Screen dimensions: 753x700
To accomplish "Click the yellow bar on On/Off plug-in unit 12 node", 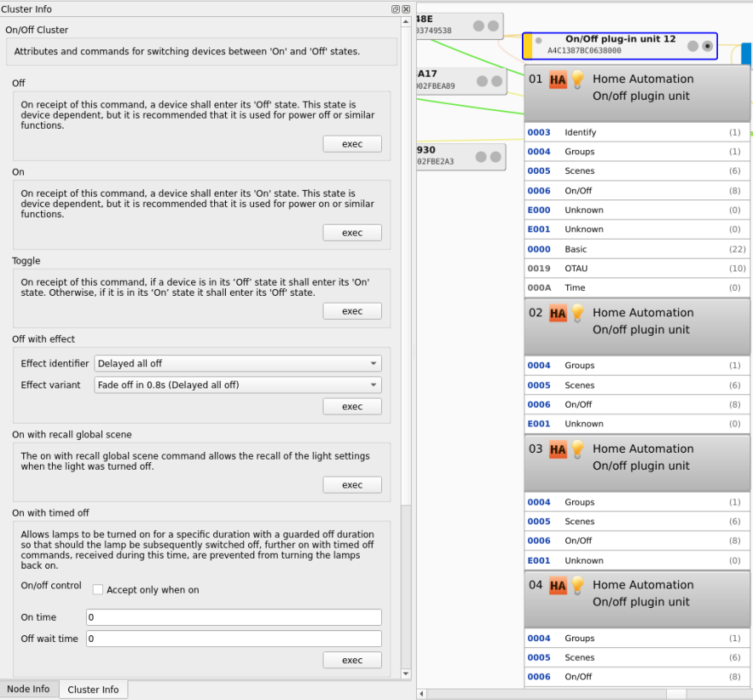I will point(528,46).
